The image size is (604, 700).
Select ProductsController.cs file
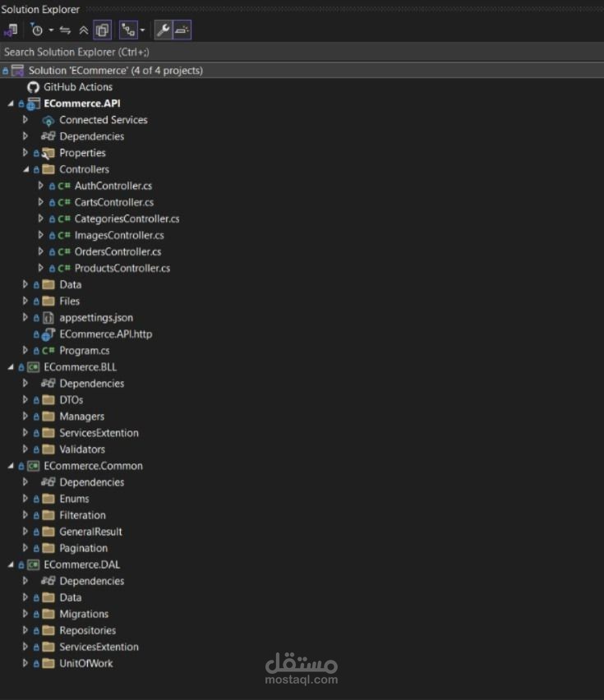[122, 269]
